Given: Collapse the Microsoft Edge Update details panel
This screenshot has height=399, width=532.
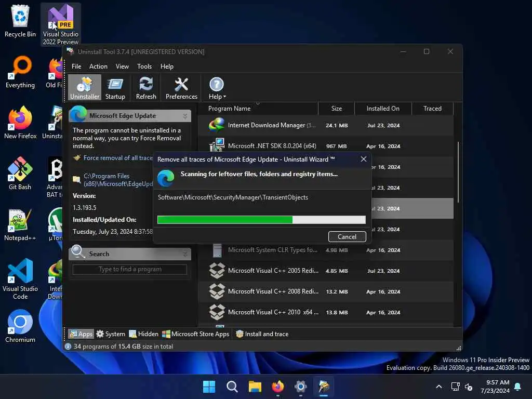Looking at the screenshot, I should [x=185, y=116].
